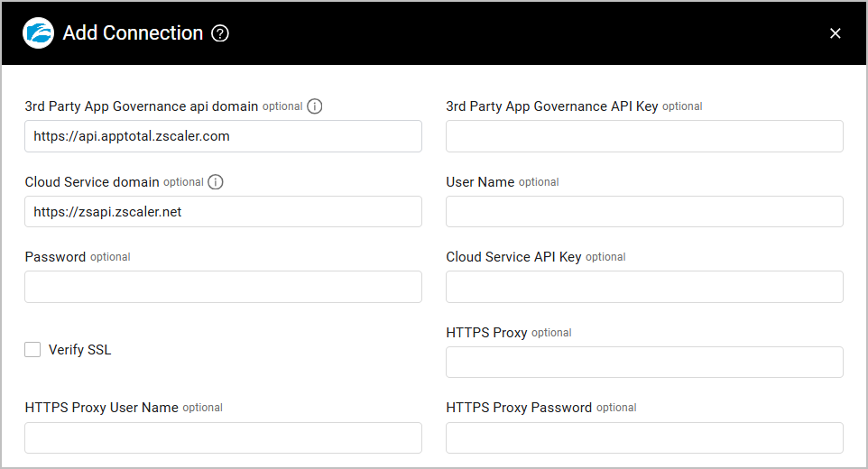Enable the Verify SSL checkbox
Viewport: 868px width, 469px height.
pyautogui.click(x=32, y=350)
